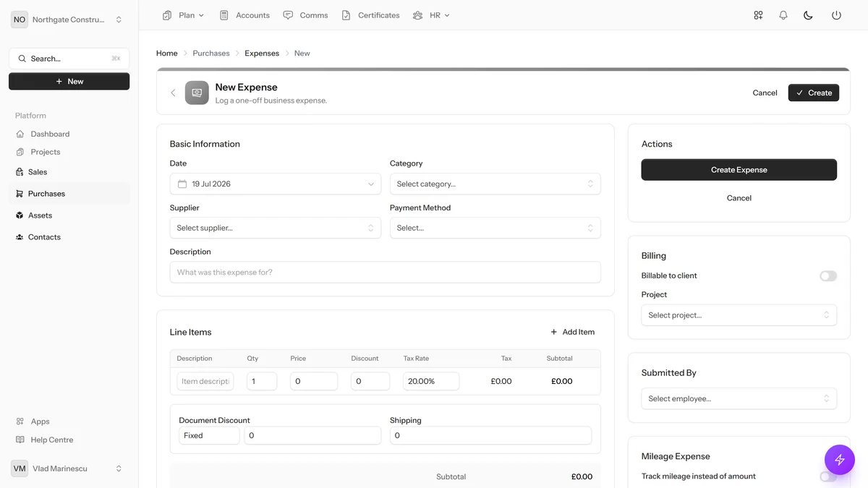This screenshot has width=868, height=488.
Task: Click the header Create button
Action: [814, 93]
